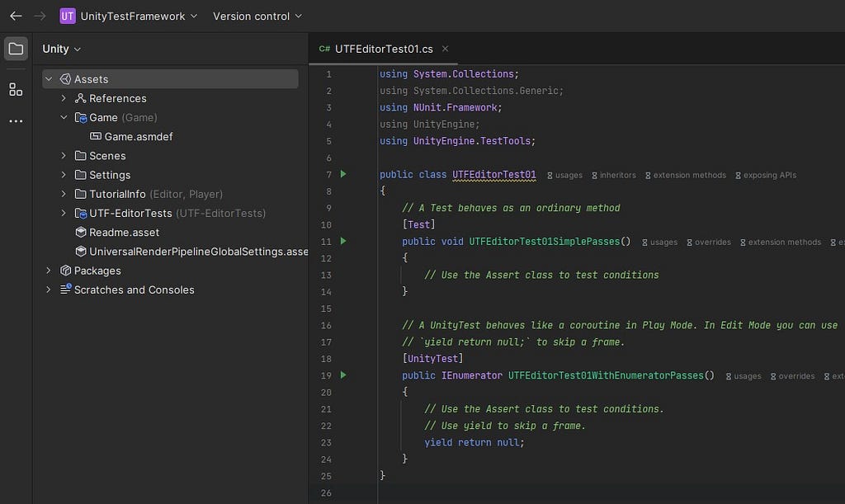The width and height of the screenshot is (845, 504).
Task: Show overrides of UTFEditorTest01SimplePasses
Action: click(x=709, y=243)
